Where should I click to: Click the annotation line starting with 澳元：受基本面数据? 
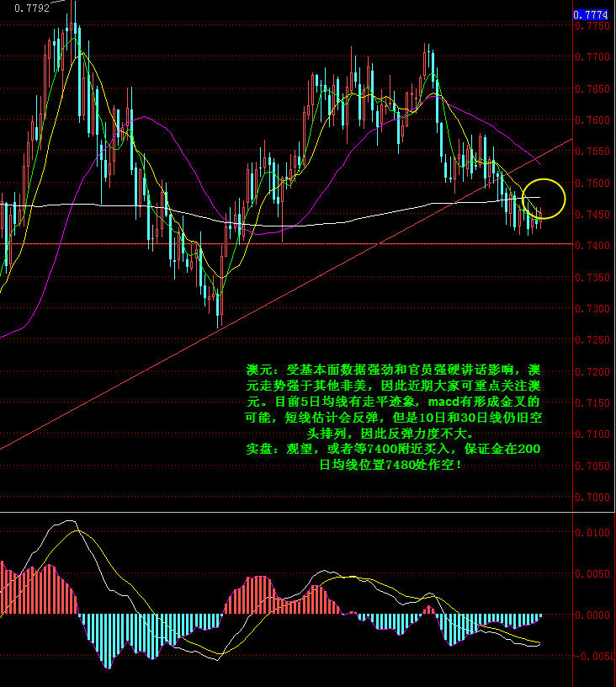click(x=393, y=370)
